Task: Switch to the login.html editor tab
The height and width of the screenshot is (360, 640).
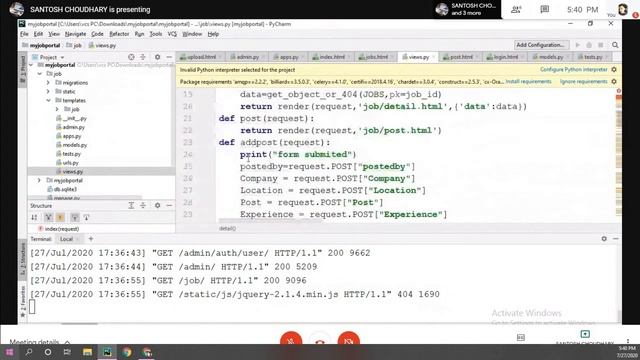Action: pyautogui.click(x=505, y=57)
